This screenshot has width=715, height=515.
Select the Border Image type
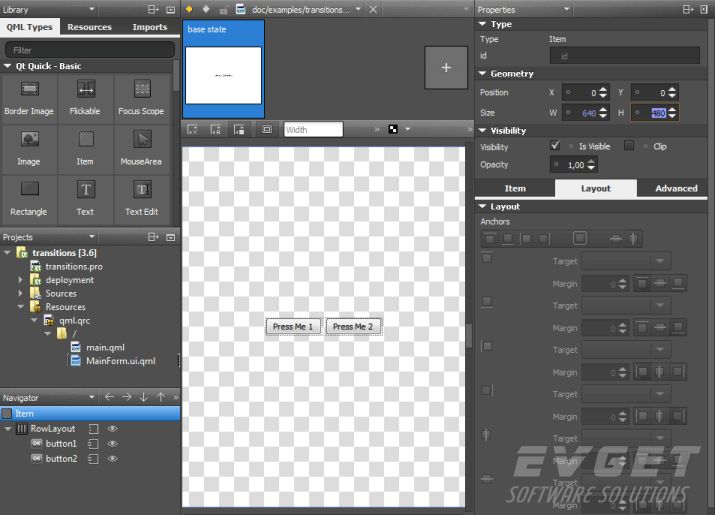[x=29, y=99]
